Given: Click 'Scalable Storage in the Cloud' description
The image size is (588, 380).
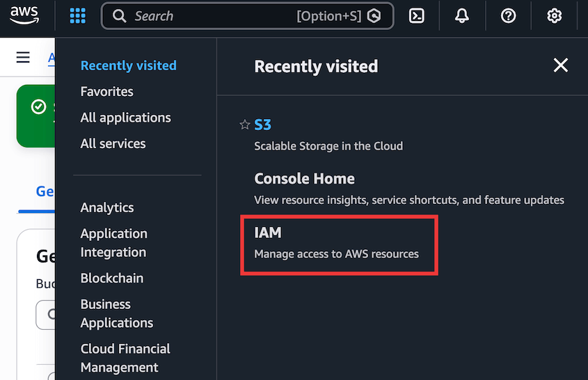Looking at the screenshot, I should [x=328, y=146].
